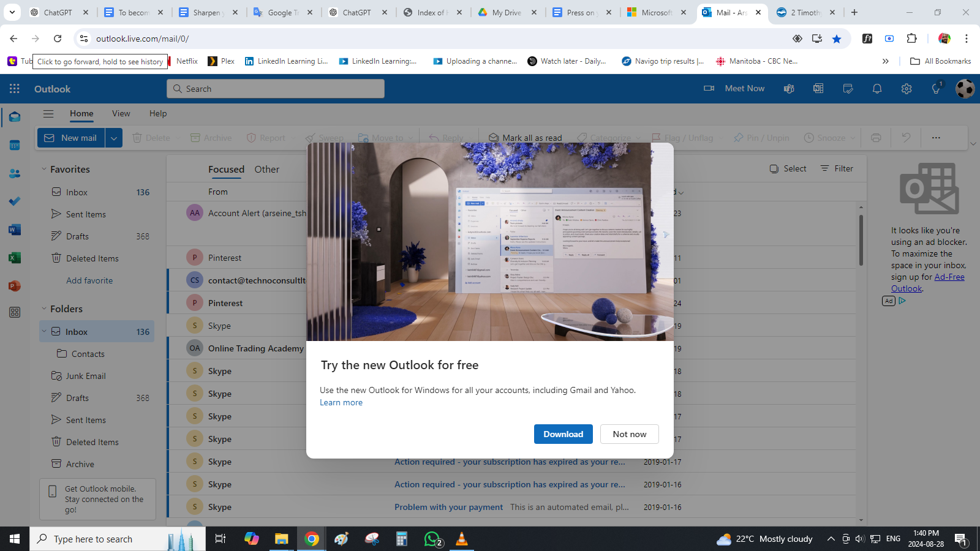Open the Learn more link
Screen dimensions: 980x551
tap(341, 402)
